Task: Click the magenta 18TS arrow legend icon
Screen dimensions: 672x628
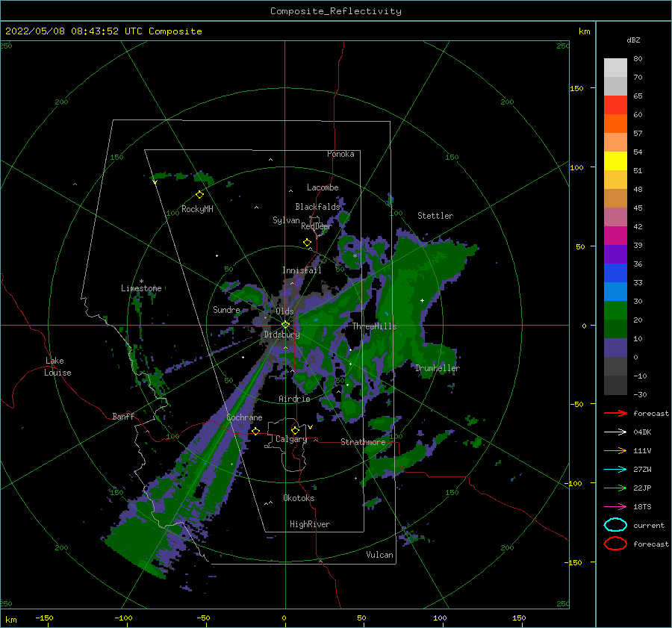Action: tap(615, 507)
